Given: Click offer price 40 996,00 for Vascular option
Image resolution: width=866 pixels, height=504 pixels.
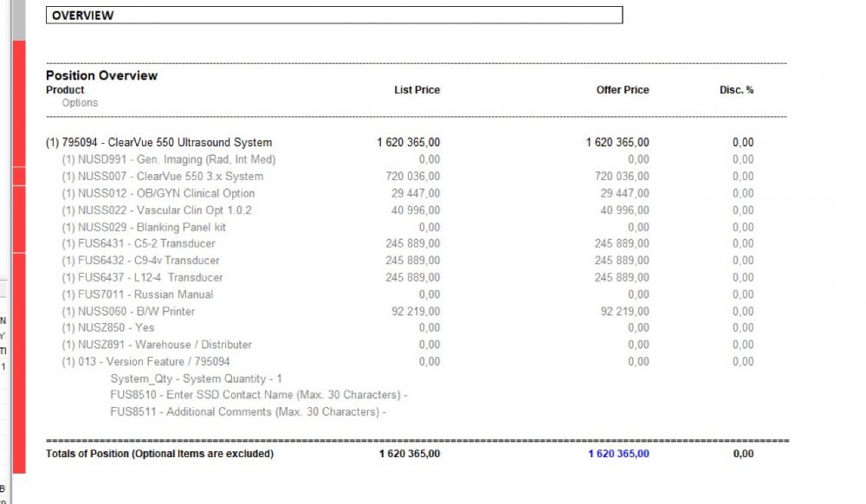Looking at the screenshot, I should (x=624, y=210).
